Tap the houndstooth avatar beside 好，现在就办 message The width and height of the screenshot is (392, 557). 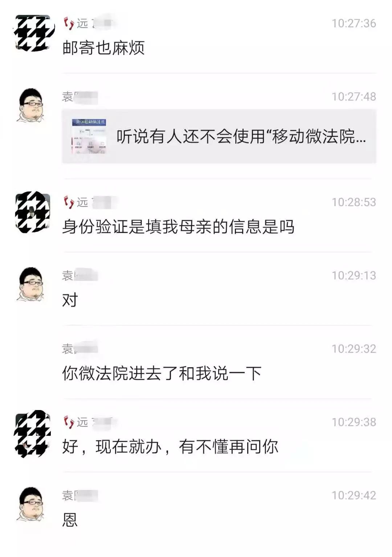click(x=32, y=433)
